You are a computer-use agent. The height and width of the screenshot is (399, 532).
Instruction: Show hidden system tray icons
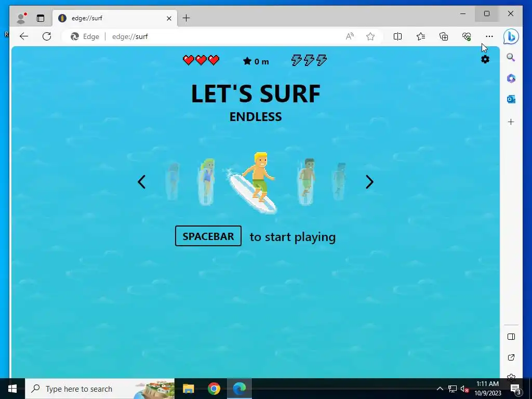(440, 389)
